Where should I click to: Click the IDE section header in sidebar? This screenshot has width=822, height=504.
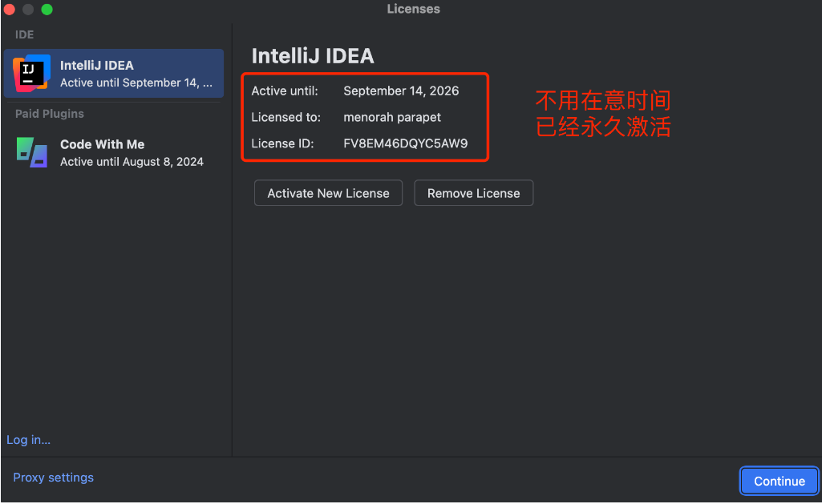pyautogui.click(x=25, y=34)
